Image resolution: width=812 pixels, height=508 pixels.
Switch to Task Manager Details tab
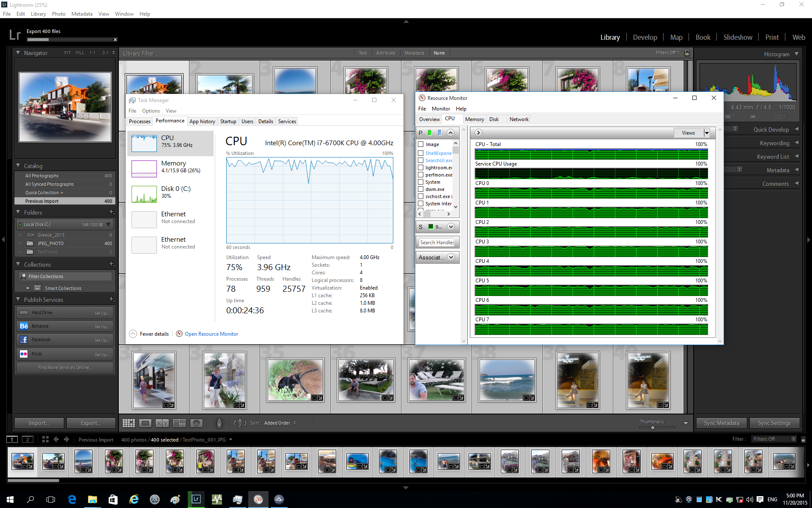[266, 121]
